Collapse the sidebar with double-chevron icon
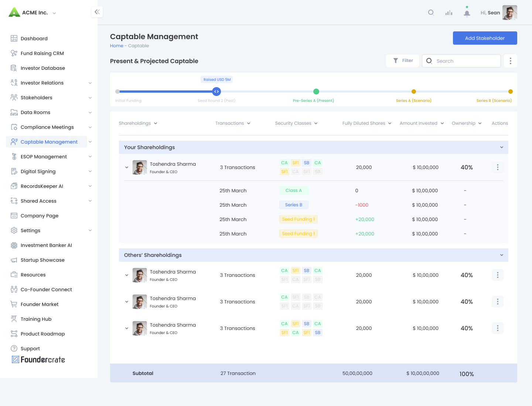This screenshot has width=532, height=406. tap(97, 12)
